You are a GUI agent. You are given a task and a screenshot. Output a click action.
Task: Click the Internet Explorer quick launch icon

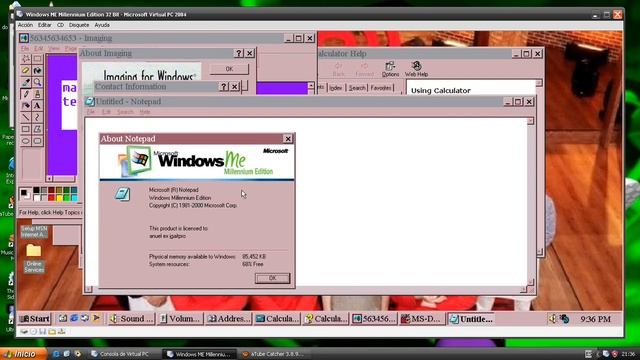point(74,318)
